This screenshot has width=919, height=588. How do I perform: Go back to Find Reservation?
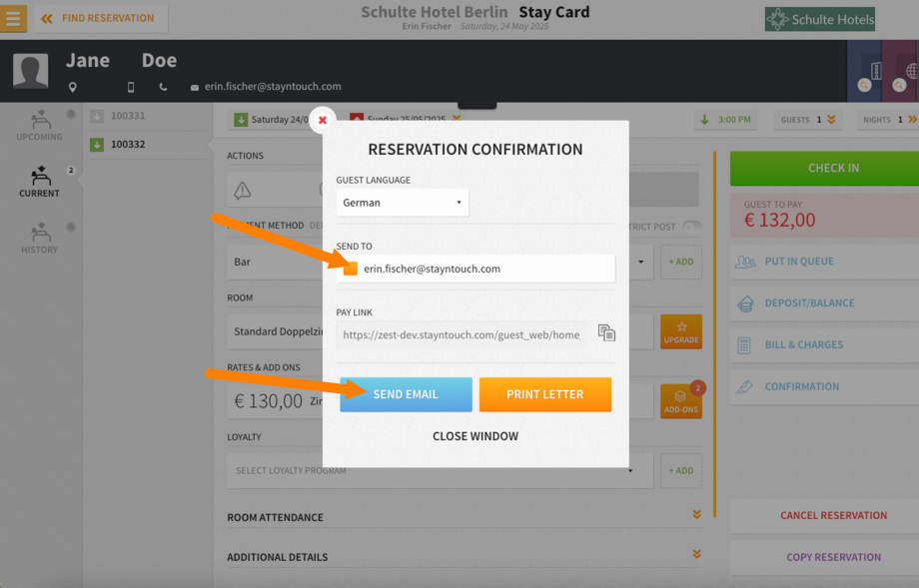101,19
